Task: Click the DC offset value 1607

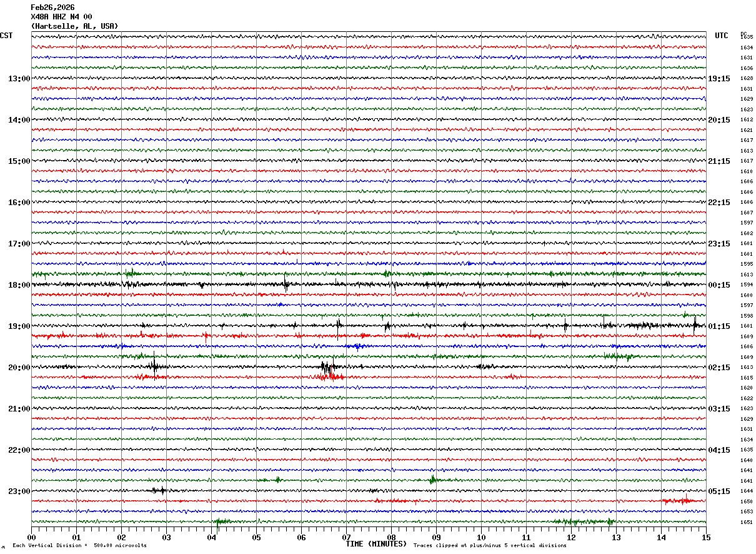Action: click(x=746, y=213)
